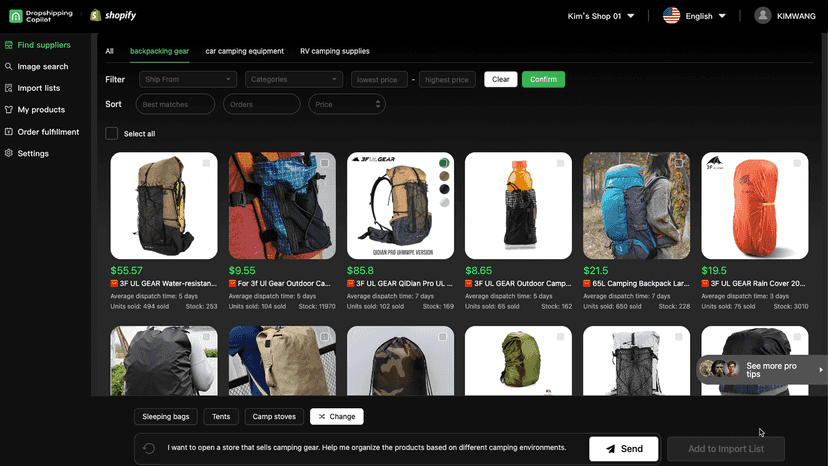Viewport: 828px width, 466px height.
Task: Click the white swatch on QiDian Pro image
Action: pos(444,202)
